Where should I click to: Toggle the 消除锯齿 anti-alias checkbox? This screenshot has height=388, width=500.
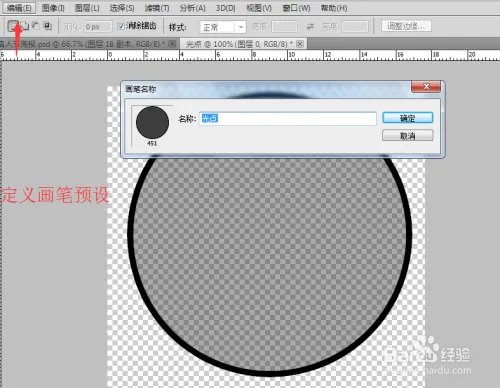[121, 26]
